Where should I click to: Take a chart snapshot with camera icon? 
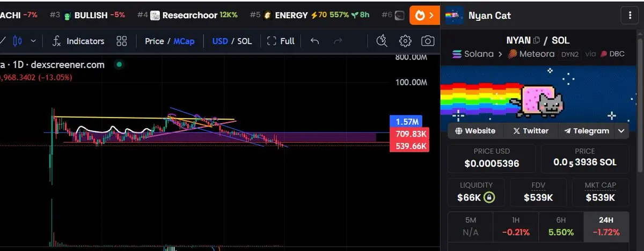[428, 41]
